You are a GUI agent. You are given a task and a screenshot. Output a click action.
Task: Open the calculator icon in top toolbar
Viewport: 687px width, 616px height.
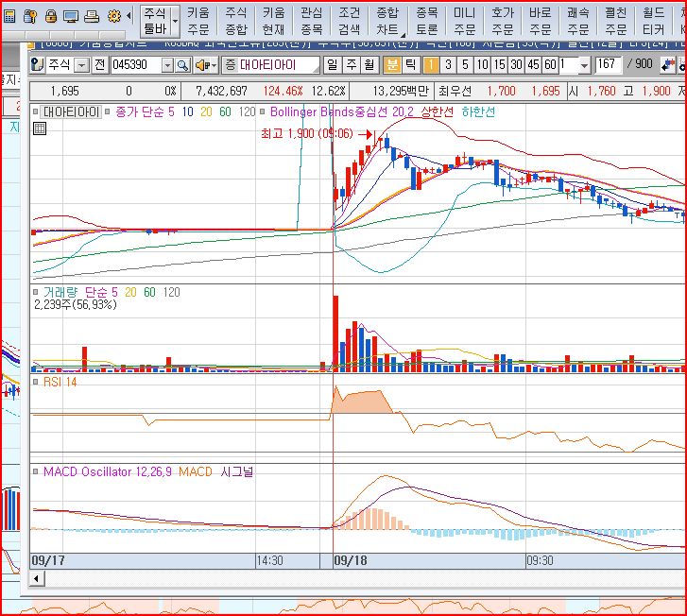[10, 16]
